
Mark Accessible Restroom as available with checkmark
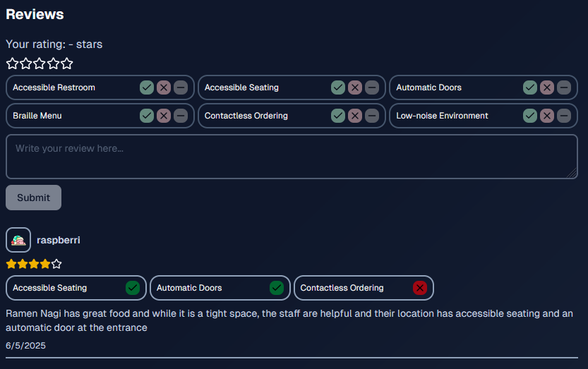coord(147,87)
